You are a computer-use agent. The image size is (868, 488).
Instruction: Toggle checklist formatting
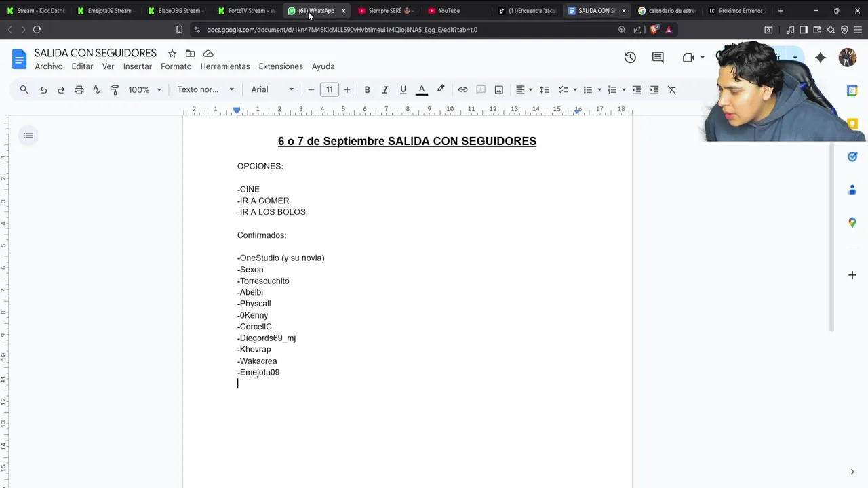point(563,89)
